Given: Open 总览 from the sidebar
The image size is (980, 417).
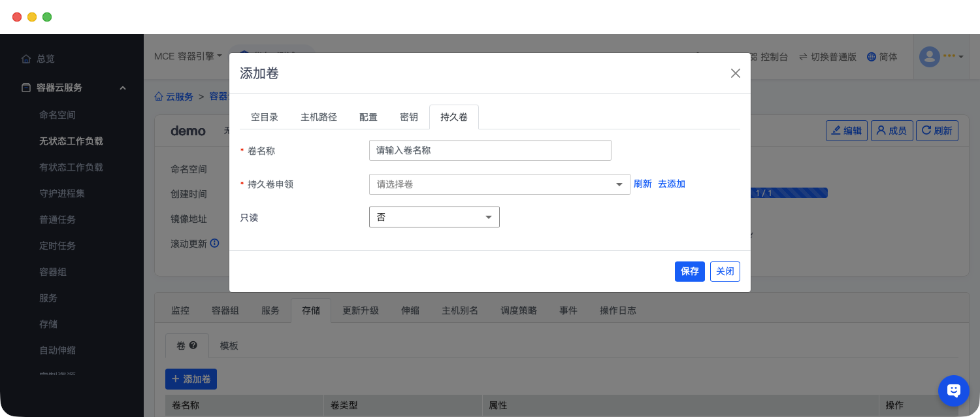Looking at the screenshot, I should click(x=45, y=59).
